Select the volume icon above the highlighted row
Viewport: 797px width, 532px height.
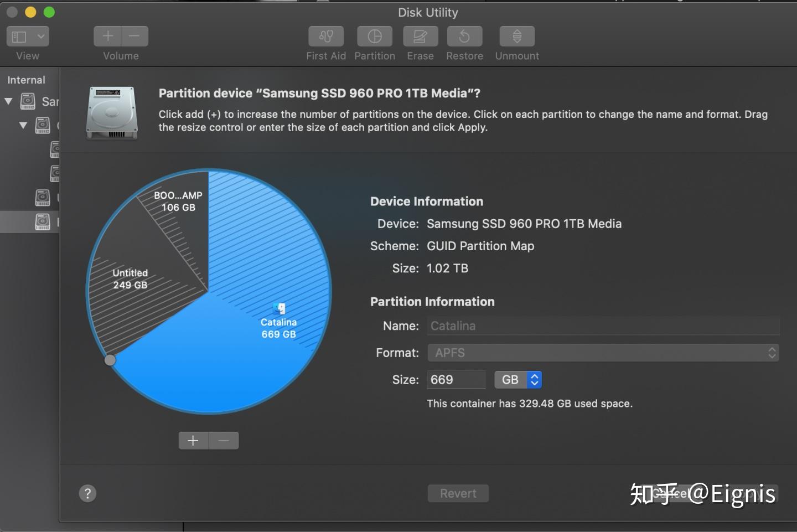43,198
